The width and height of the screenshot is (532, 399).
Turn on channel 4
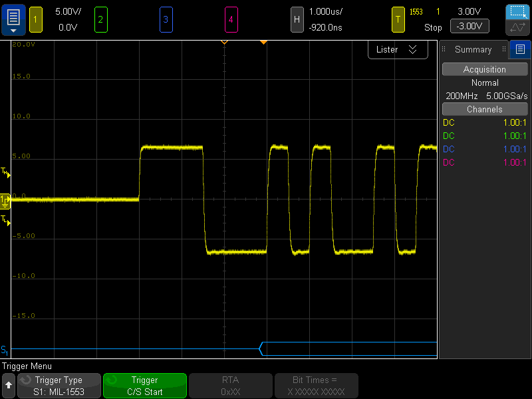231,20
